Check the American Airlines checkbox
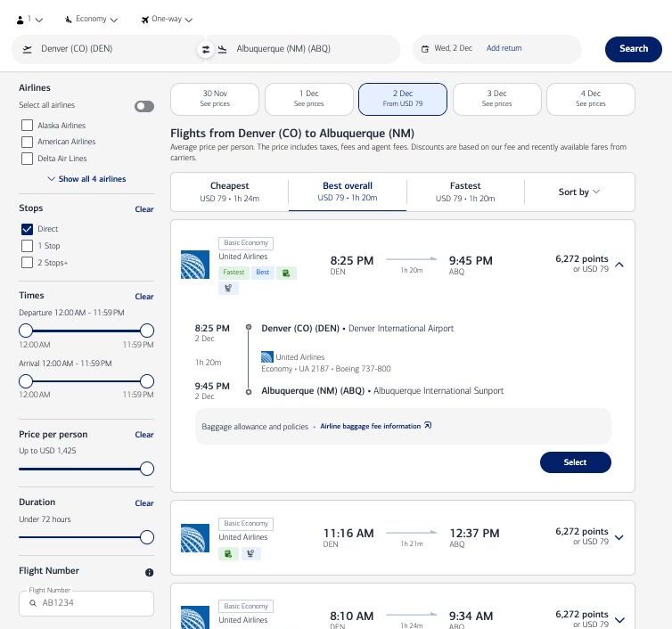The width and height of the screenshot is (672, 629). pyautogui.click(x=27, y=142)
